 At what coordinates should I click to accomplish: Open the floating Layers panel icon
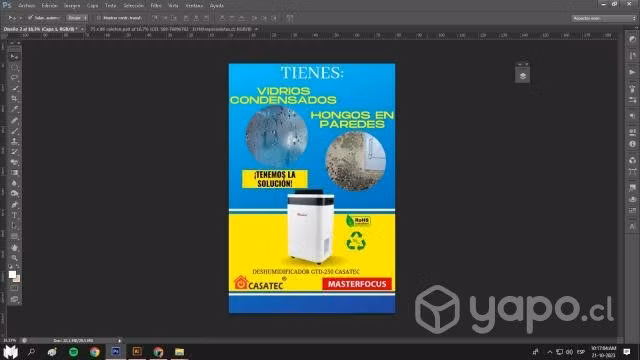522,76
